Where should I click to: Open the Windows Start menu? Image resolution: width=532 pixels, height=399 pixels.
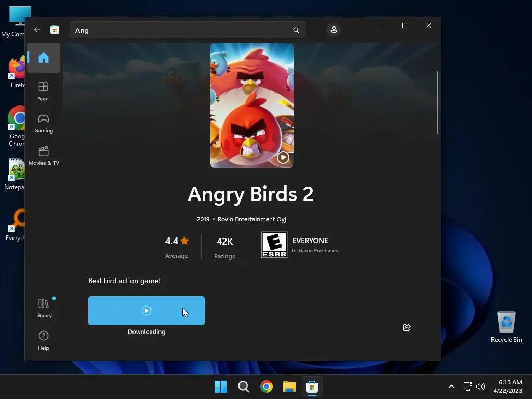220,387
